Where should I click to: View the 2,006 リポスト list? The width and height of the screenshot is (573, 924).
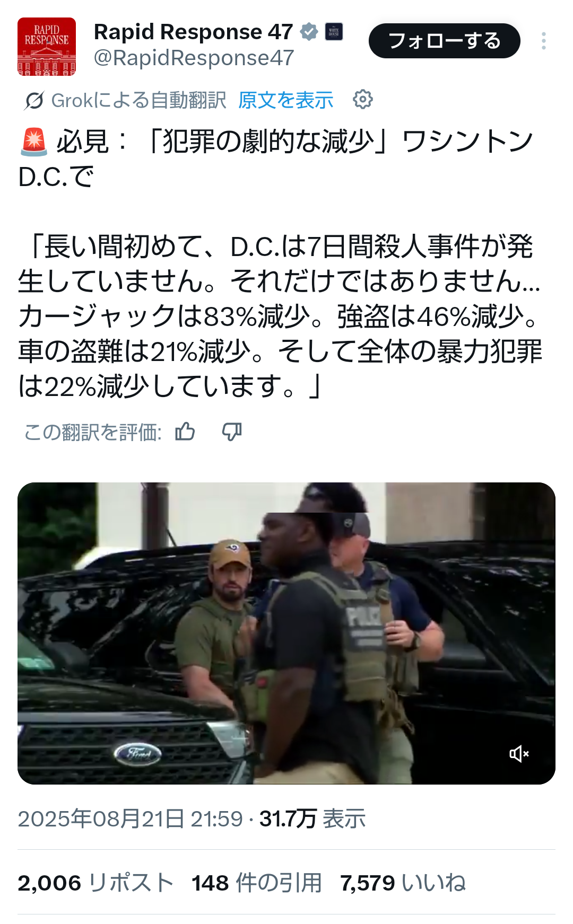(x=96, y=883)
